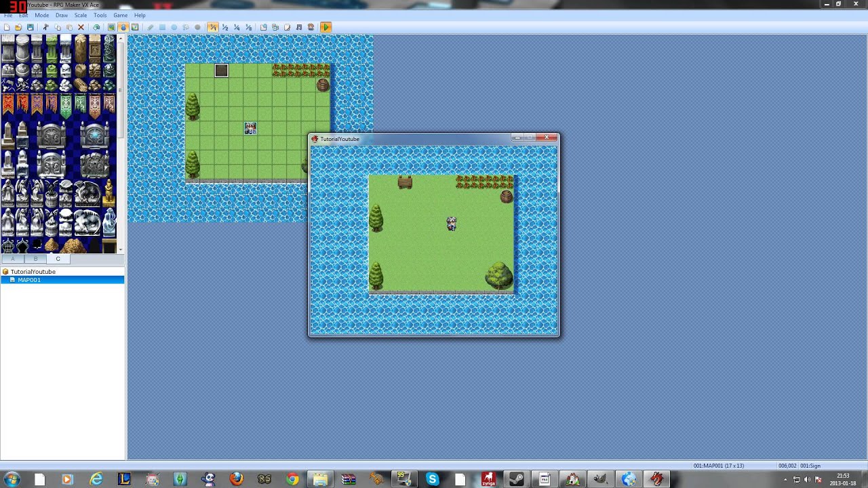Open the Database icon
This screenshot has width=868, height=488.
point(264,27)
